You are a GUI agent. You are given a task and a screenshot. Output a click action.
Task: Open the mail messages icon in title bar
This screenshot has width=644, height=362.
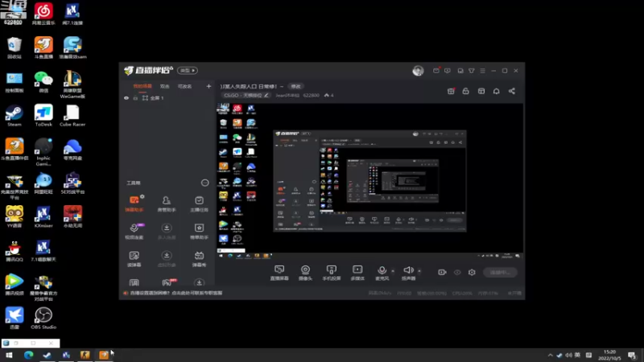436,71
